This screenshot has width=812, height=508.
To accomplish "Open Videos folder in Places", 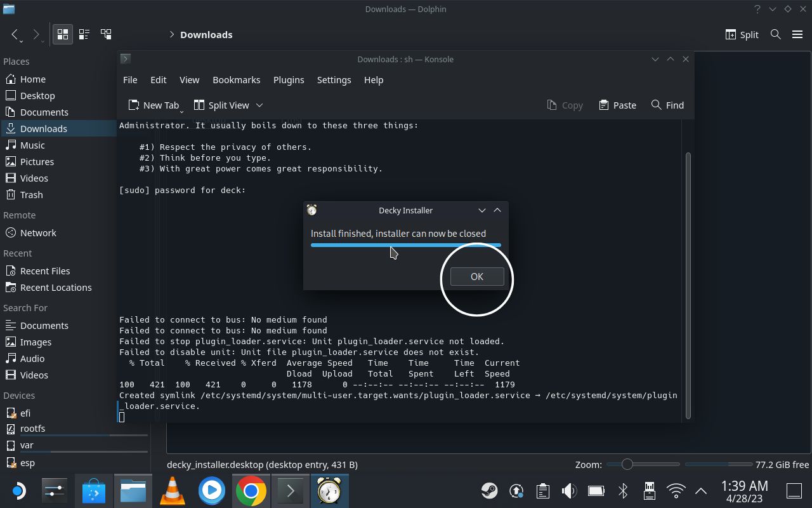I will (x=58, y=178).
